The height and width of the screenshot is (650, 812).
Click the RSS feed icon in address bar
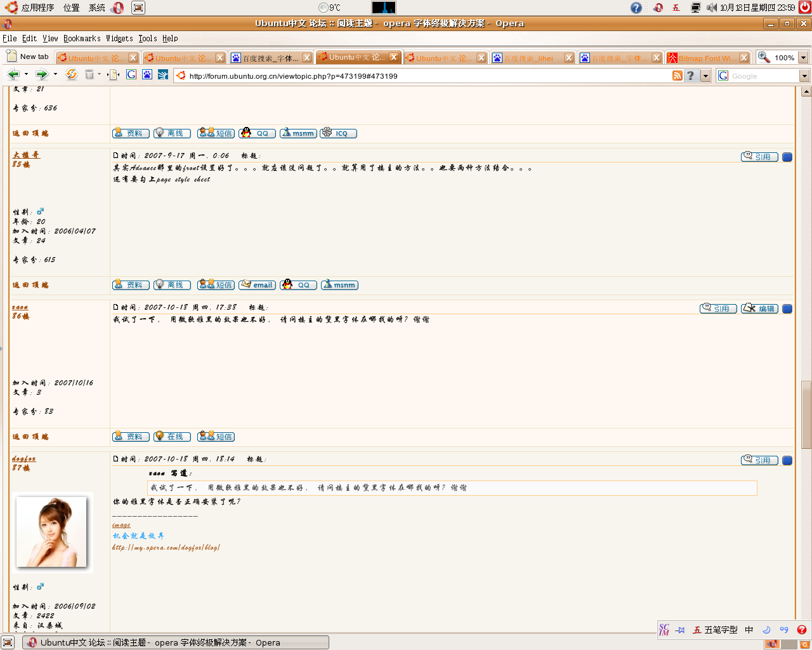point(678,76)
